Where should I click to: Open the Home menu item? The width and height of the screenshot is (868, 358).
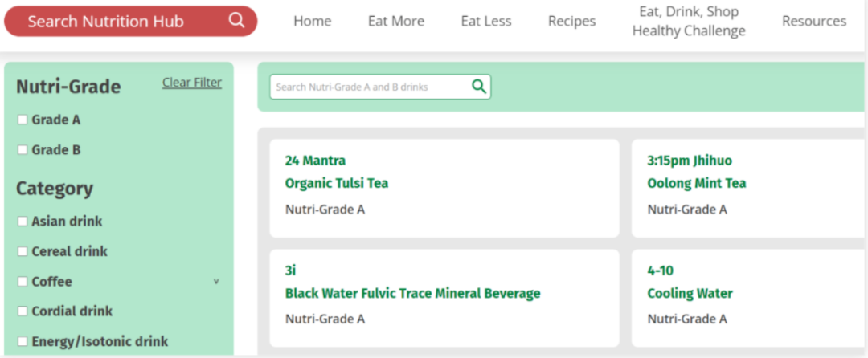click(x=312, y=22)
